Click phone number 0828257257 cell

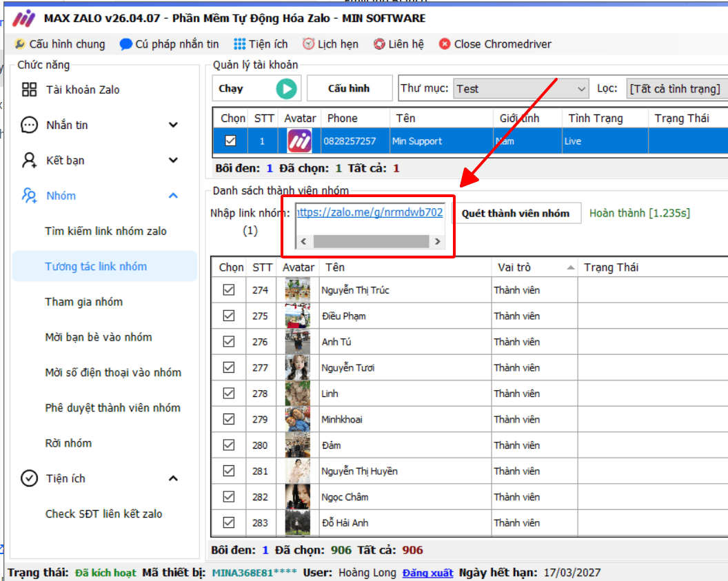355,141
